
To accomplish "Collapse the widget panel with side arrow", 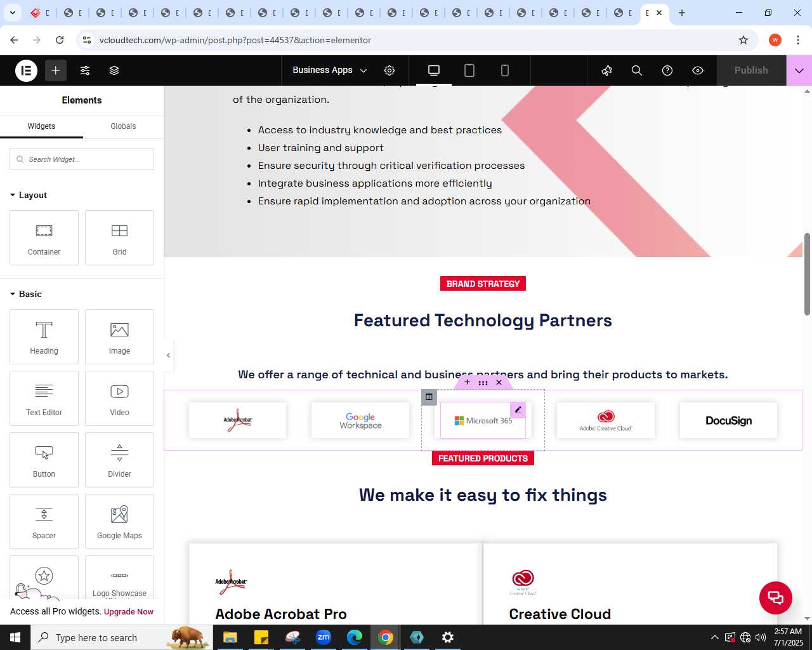I will (x=168, y=355).
